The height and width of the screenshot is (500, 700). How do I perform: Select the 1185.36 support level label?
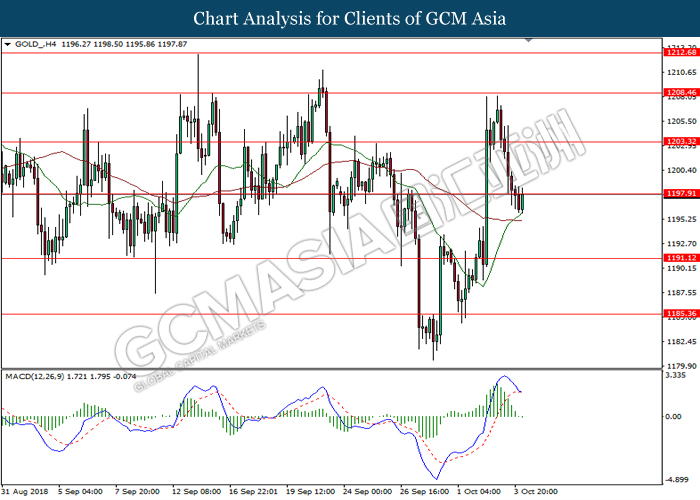click(681, 314)
